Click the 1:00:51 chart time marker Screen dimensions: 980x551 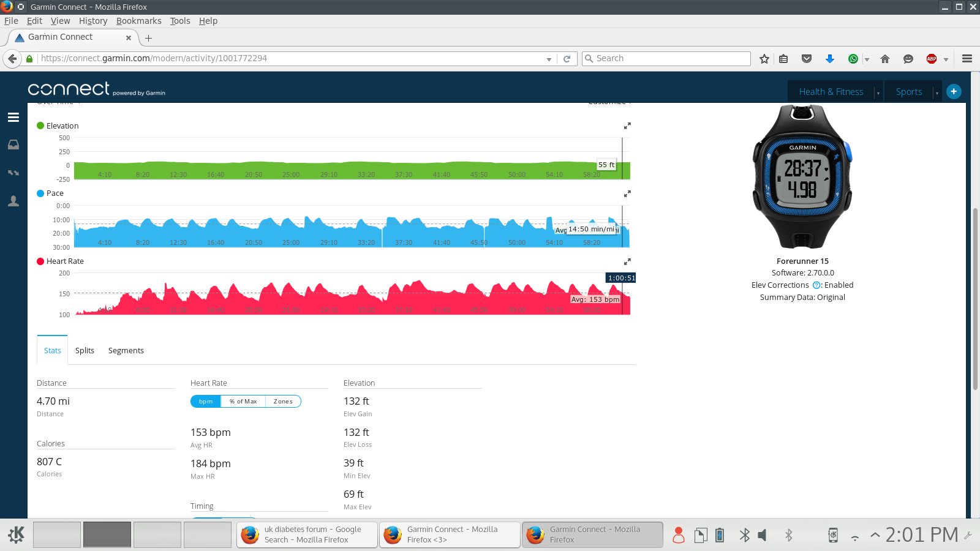621,278
